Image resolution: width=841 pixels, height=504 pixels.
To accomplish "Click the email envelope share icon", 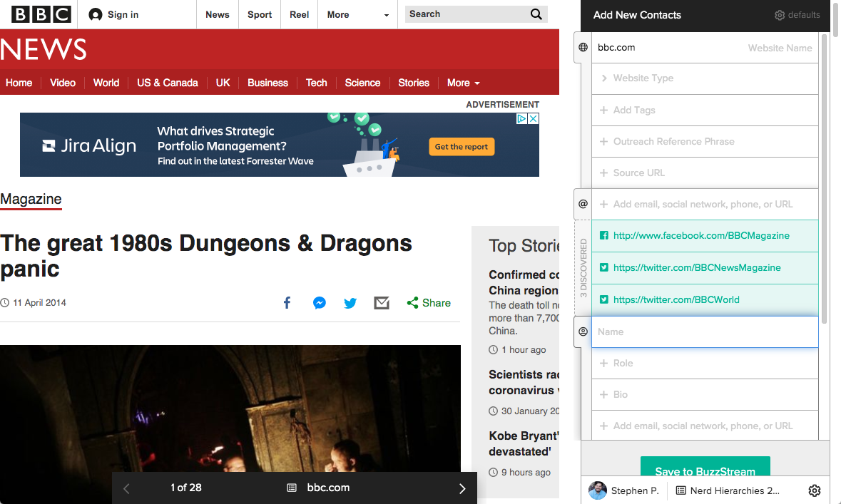I will point(382,303).
